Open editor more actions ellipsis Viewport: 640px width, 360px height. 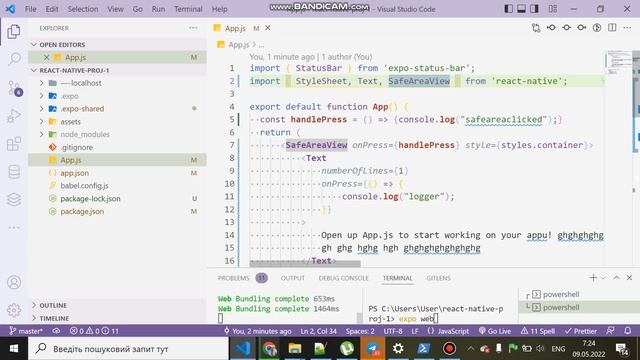coord(627,28)
